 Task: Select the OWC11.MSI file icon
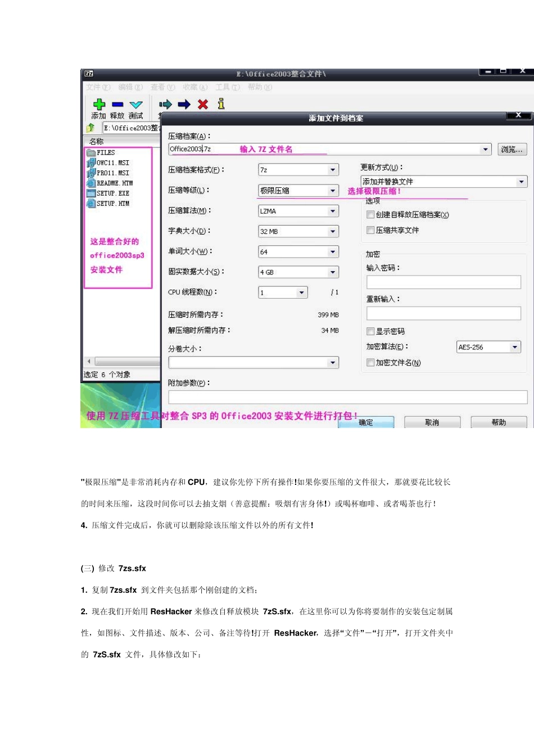click(x=91, y=163)
